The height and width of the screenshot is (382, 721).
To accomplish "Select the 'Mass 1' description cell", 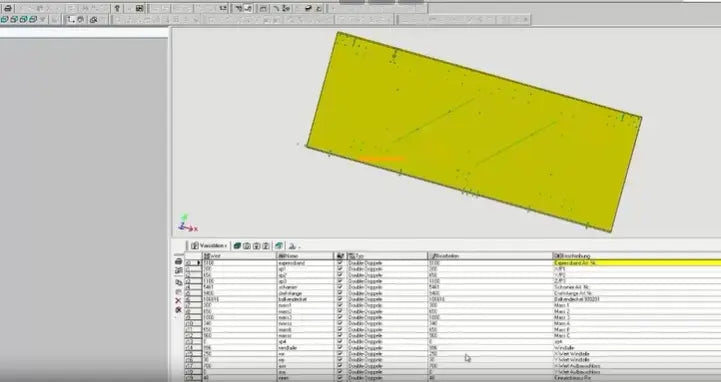I will coord(637,305).
